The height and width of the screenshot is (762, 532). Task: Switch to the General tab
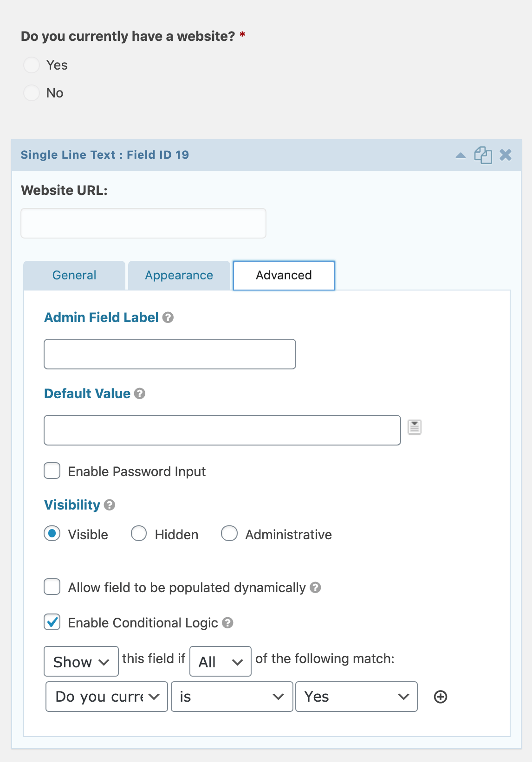[x=74, y=275]
